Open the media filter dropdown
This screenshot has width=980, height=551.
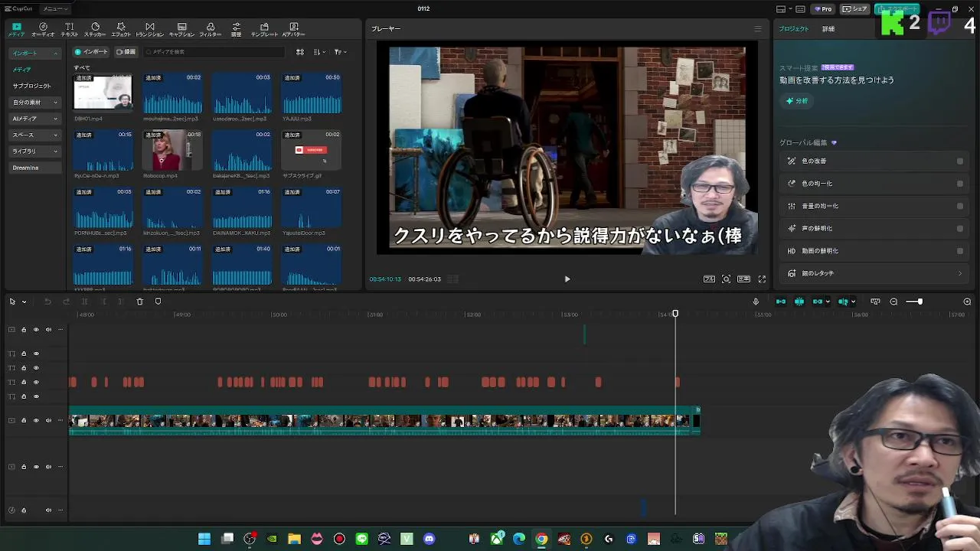click(x=340, y=52)
